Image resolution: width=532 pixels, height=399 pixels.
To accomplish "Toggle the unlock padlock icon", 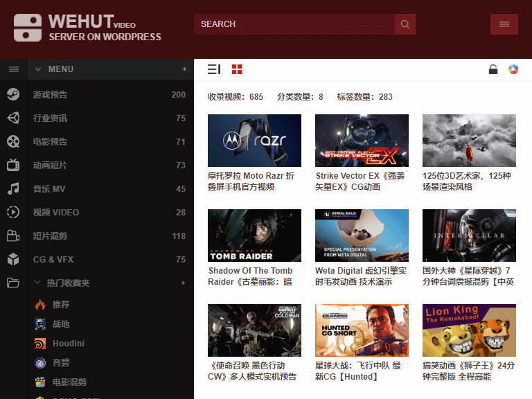I will coord(493,69).
